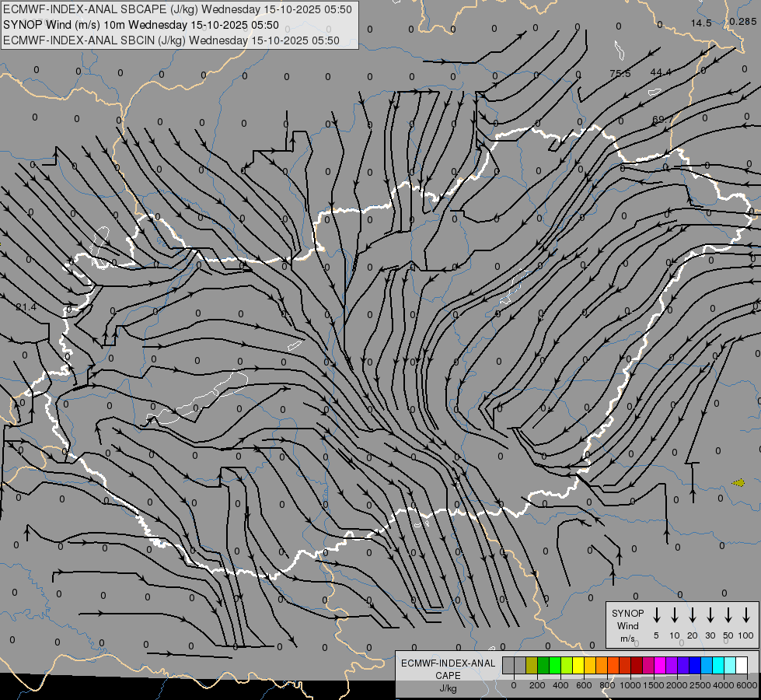
Task: Click the 21.4 value on the map
Action: [26, 307]
